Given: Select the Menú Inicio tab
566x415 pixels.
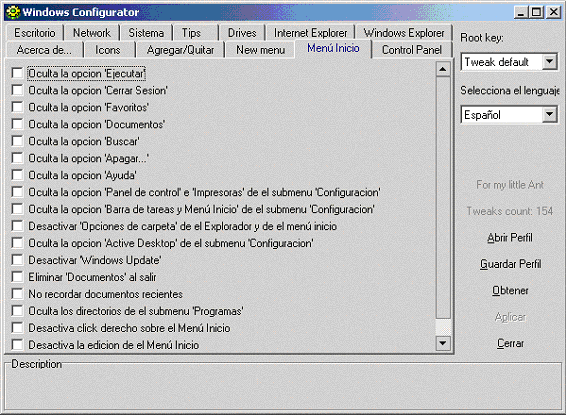Looking at the screenshot, I should [333, 48].
